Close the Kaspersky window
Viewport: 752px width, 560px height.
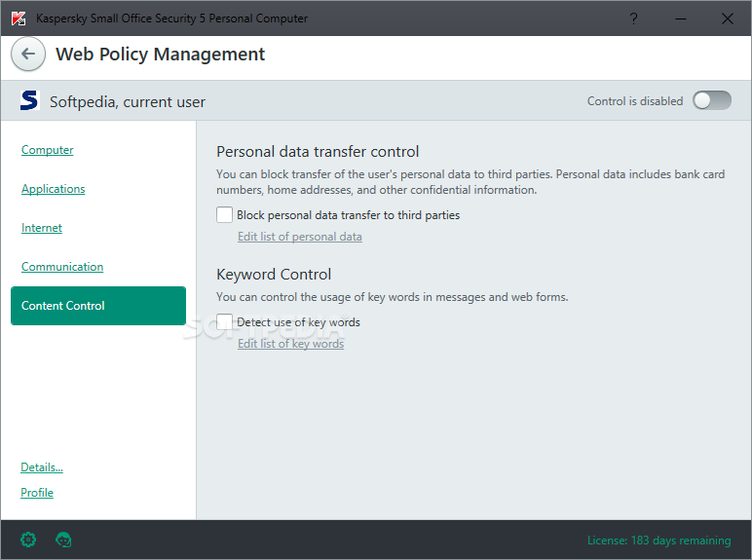click(727, 19)
